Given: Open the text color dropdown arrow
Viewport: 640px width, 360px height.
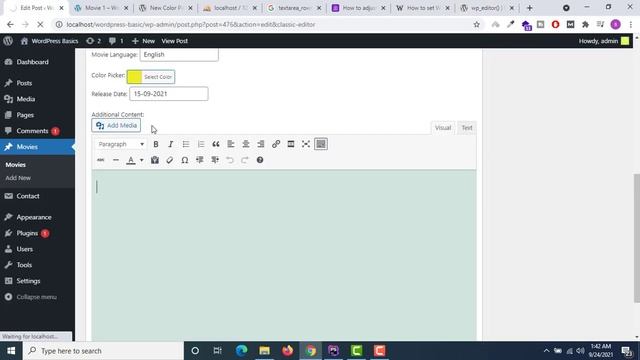Looking at the screenshot, I should pyautogui.click(x=142, y=160).
